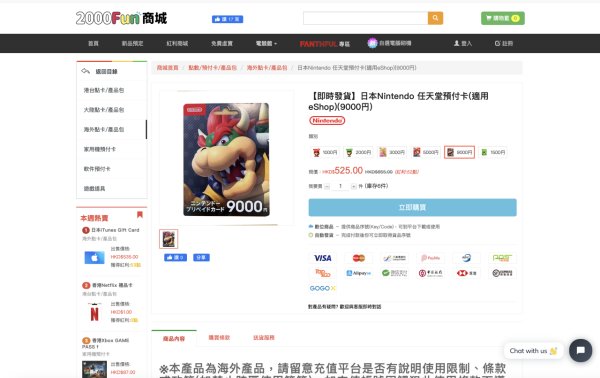
Task: Open the 日本iTunes Gift Card hot item
Action: 115,230
